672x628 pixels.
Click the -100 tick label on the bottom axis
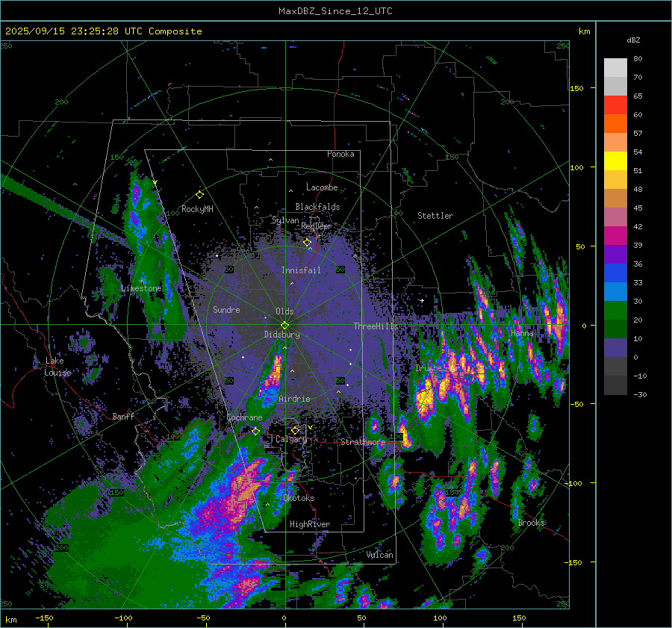123,618
